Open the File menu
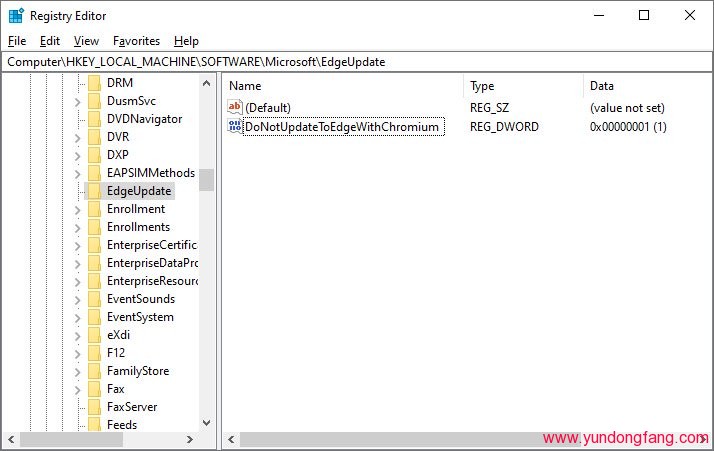This screenshot has width=714, height=451. click(17, 41)
